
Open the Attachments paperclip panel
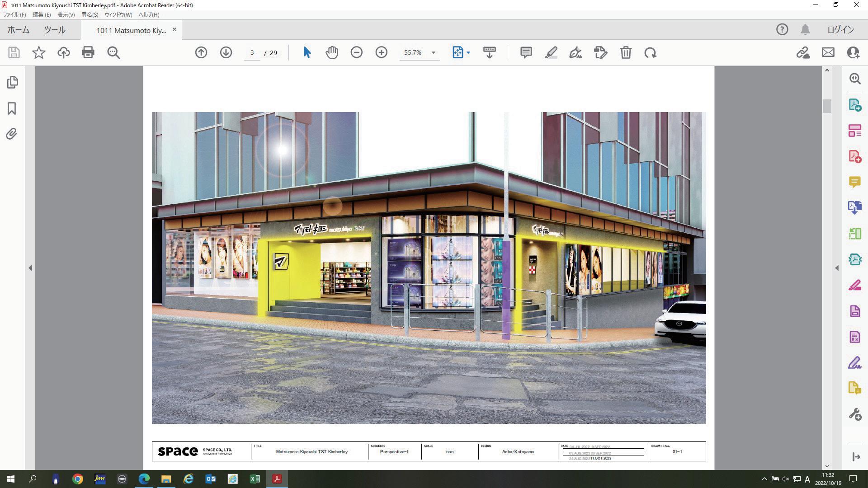coord(12,134)
